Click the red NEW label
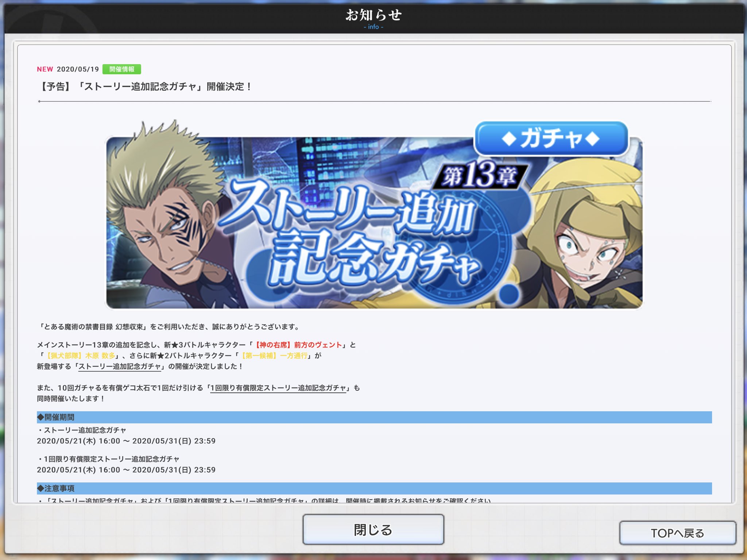Image resolution: width=747 pixels, height=560 pixels. coord(45,69)
